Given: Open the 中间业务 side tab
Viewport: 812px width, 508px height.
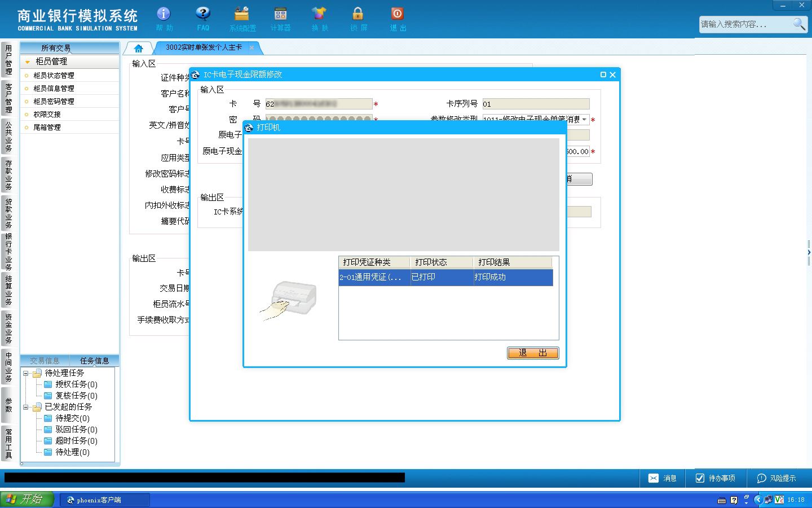Looking at the screenshot, I should click(x=8, y=367).
